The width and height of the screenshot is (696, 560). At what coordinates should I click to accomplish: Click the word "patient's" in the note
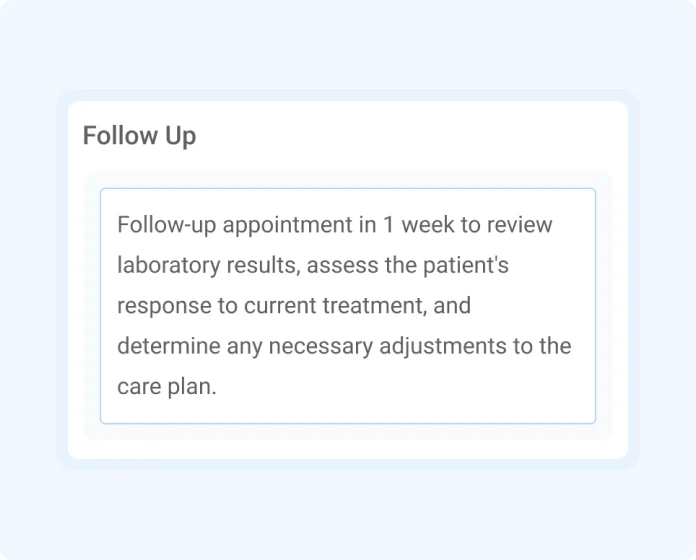click(466, 265)
